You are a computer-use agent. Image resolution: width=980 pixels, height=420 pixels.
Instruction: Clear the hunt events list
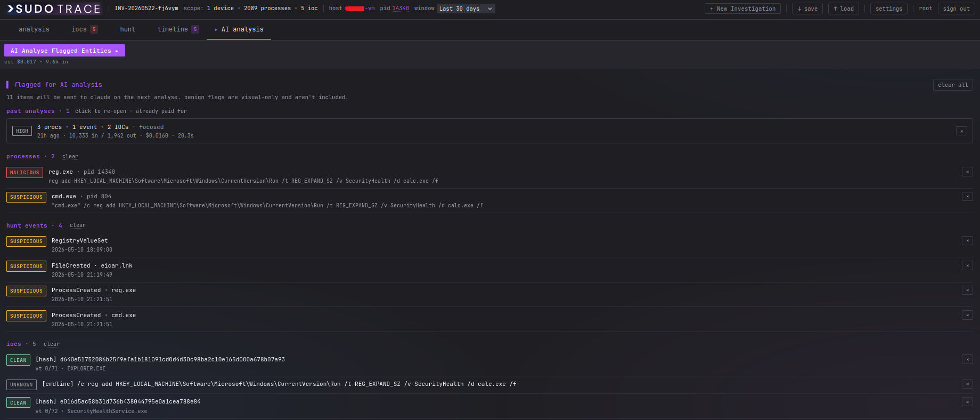[78, 225]
